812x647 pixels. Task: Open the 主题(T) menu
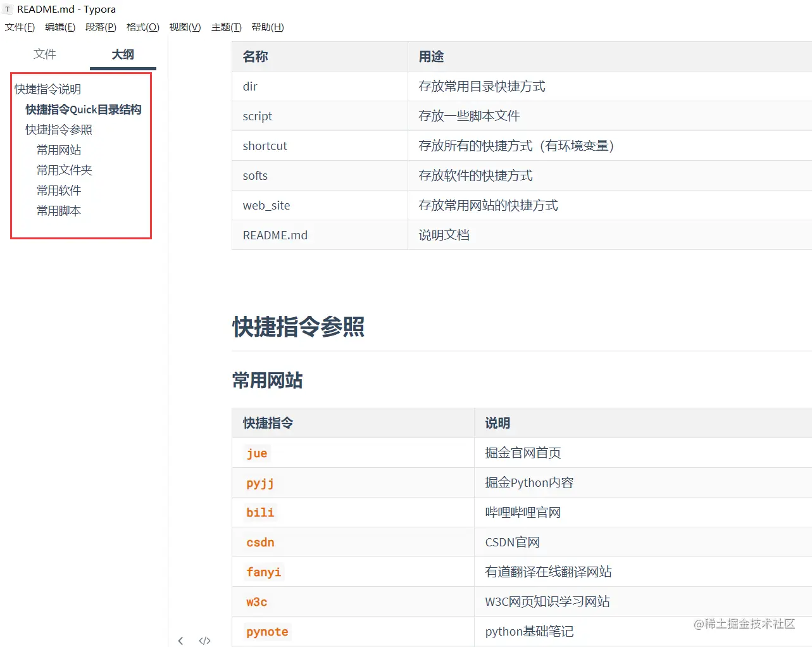(226, 27)
